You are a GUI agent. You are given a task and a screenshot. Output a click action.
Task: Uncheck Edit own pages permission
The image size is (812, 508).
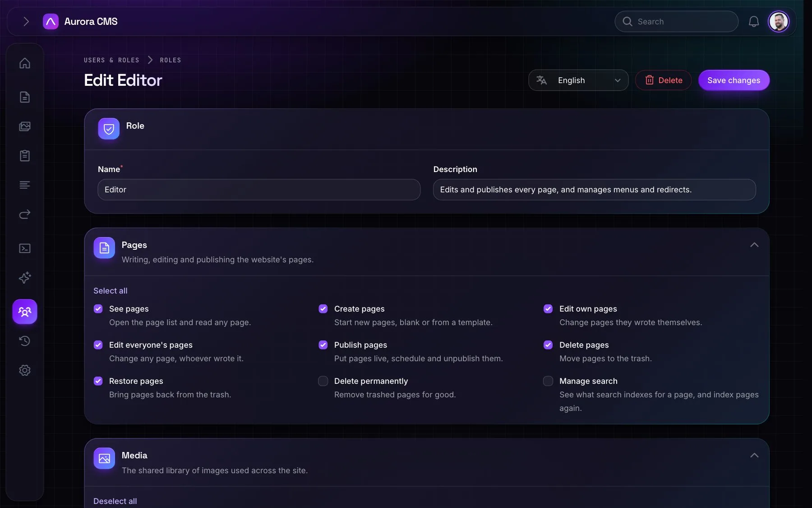pos(548,309)
